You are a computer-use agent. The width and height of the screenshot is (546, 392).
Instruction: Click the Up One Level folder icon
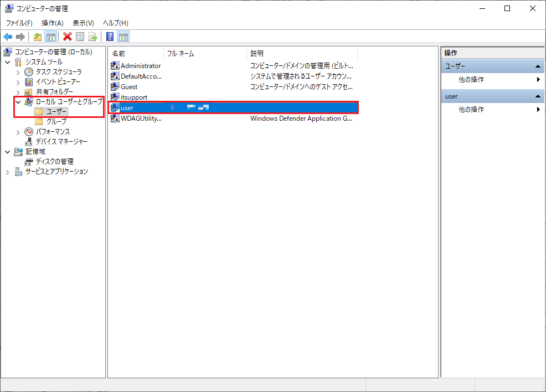(37, 37)
